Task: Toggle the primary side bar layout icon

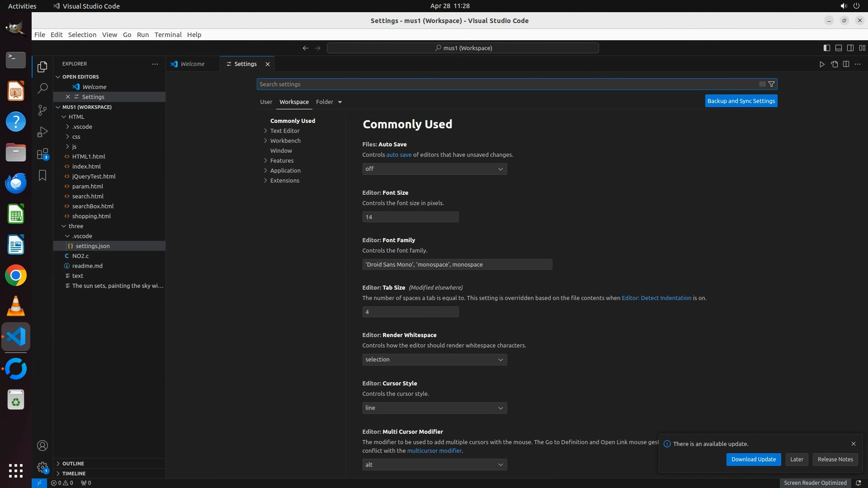Action: click(x=826, y=48)
